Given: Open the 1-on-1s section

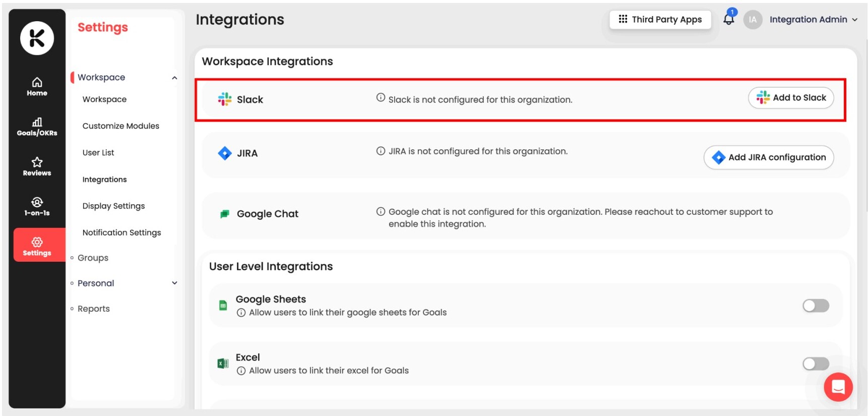Looking at the screenshot, I should (37, 207).
